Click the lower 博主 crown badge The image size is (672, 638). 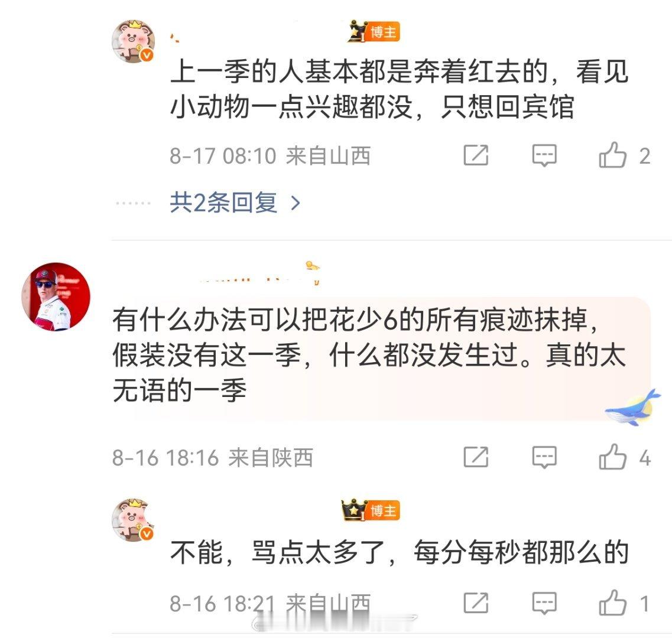tap(371, 510)
